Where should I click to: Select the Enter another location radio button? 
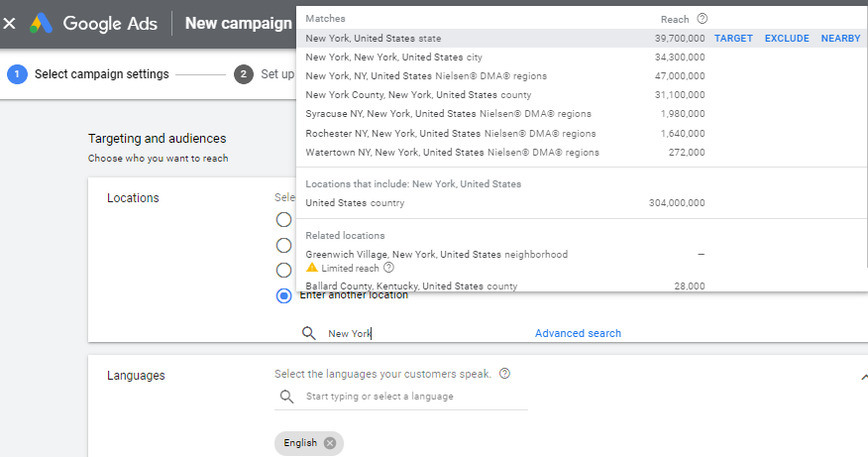click(284, 294)
